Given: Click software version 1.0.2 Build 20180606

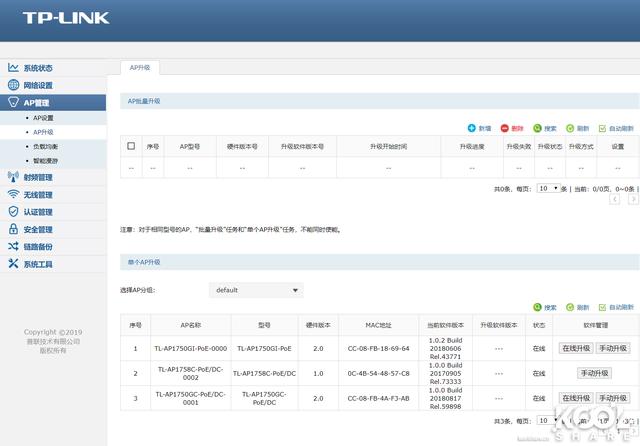Looking at the screenshot, I should click(x=445, y=348).
